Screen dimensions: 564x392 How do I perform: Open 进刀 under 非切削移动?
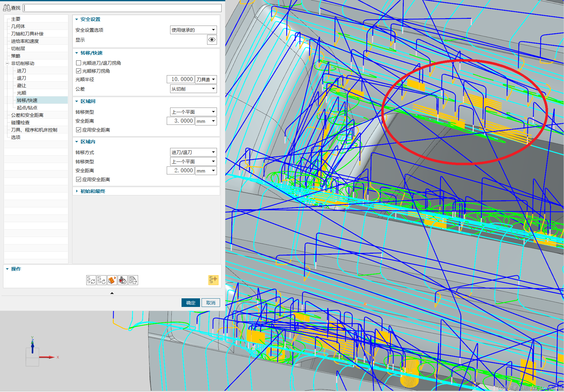click(22, 71)
